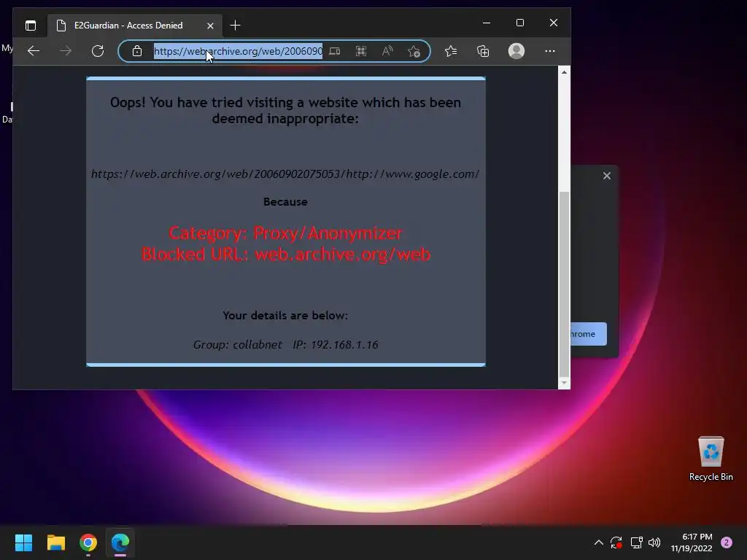747x560 pixels.
Task: Open File Explorer from the taskbar
Action: 55,542
